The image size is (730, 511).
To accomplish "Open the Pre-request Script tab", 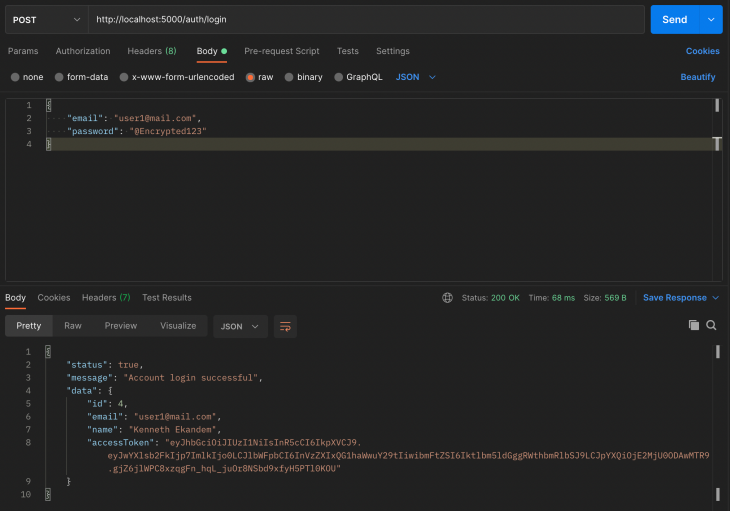I will click(282, 51).
